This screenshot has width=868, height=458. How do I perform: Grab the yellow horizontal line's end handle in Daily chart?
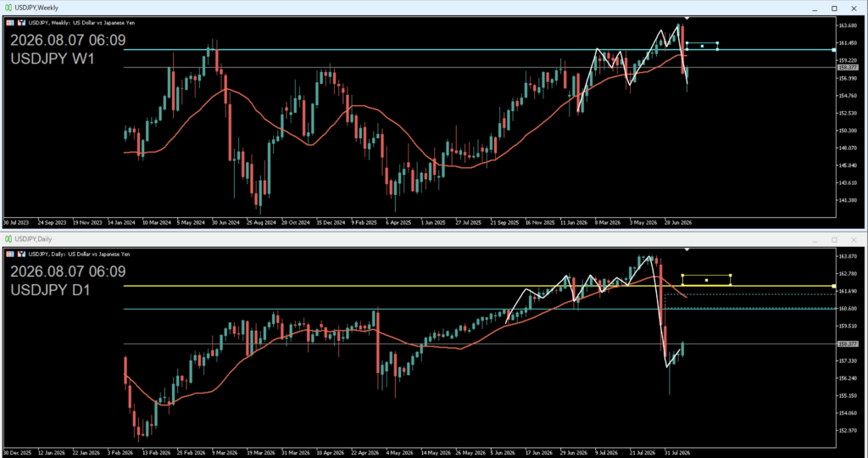(834, 286)
